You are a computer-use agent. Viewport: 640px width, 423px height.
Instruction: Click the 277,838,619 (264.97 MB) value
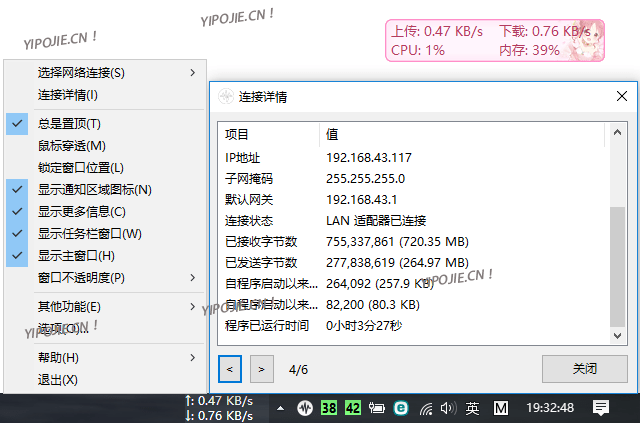tap(397, 263)
